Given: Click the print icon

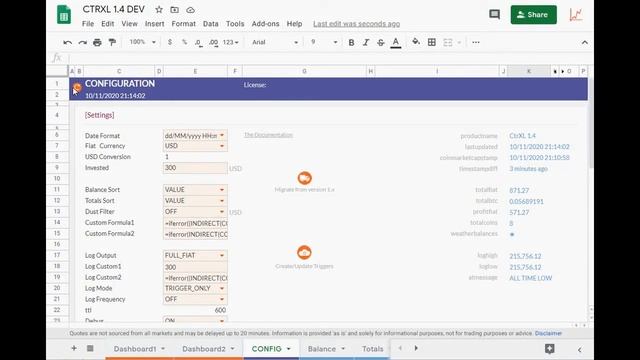Looking at the screenshot, I should click(x=97, y=42).
